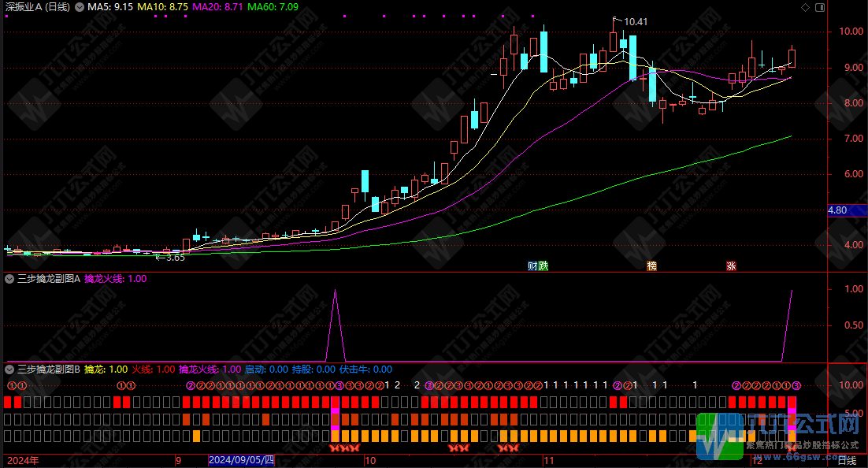Click the 深振业A (日线) stock title
The width and height of the screenshot is (868, 468).
(36, 7)
